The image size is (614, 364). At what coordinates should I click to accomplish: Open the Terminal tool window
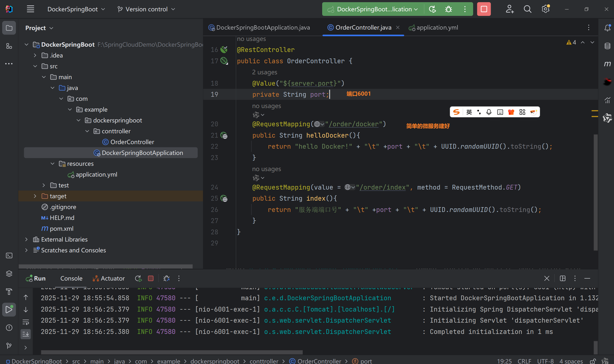(x=9, y=255)
